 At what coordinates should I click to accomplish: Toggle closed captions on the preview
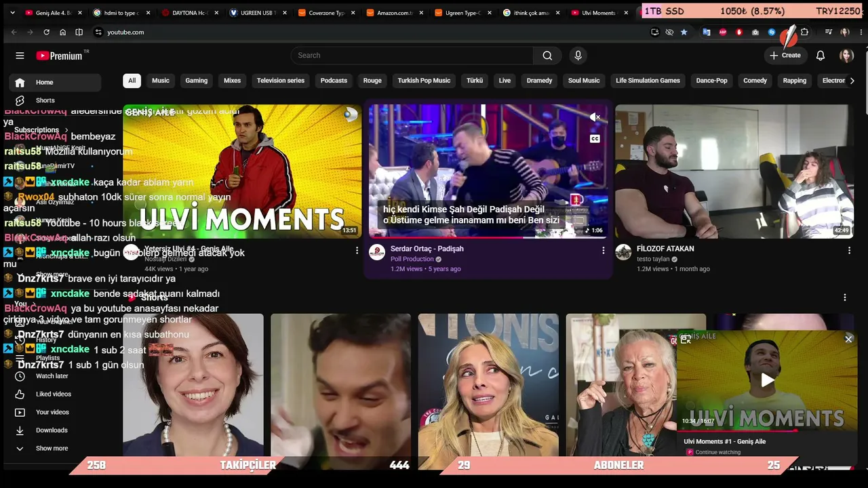595,139
